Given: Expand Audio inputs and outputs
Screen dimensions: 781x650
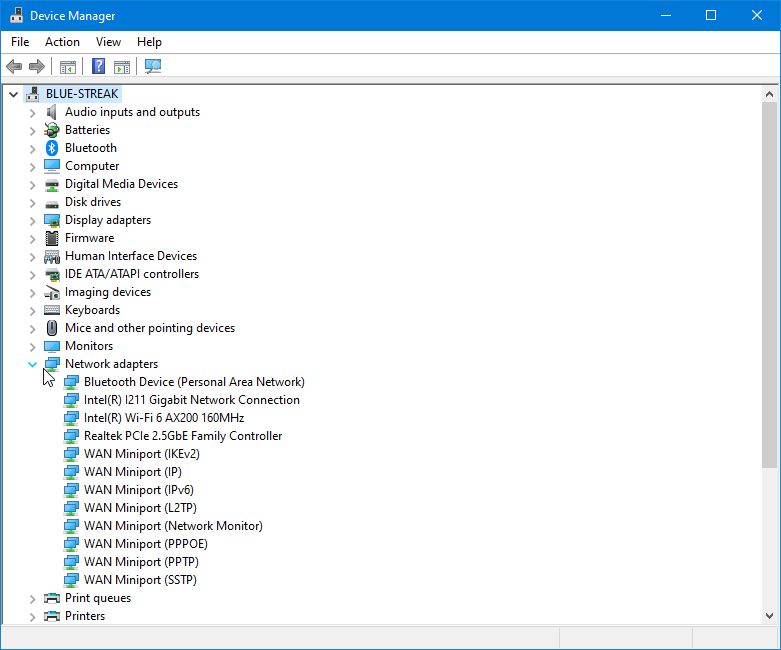Looking at the screenshot, I should pyautogui.click(x=33, y=113).
